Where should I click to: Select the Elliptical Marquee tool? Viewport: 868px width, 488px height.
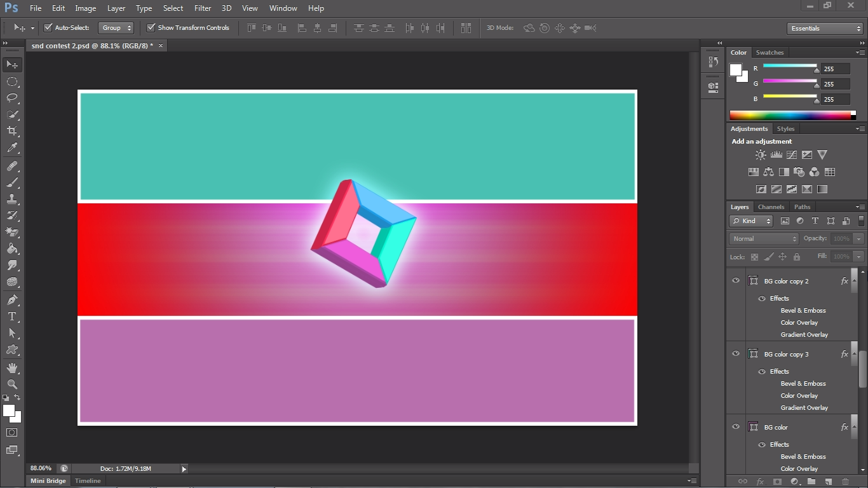[12, 81]
